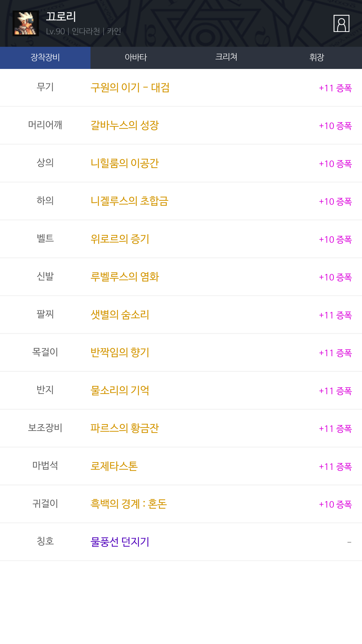Switch to the 아바타 tab
Viewport: 362px width, 644px height.
(136, 58)
